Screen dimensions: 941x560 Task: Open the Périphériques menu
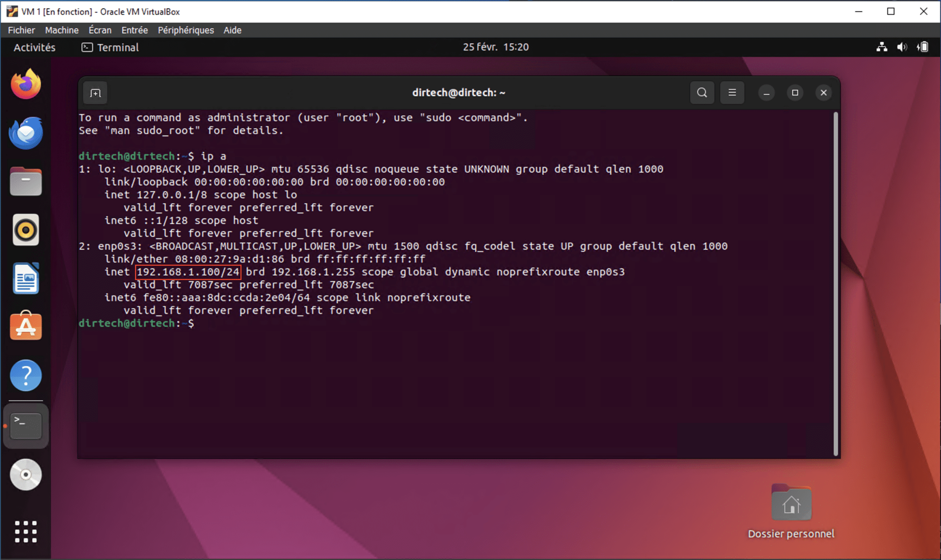[x=185, y=30]
